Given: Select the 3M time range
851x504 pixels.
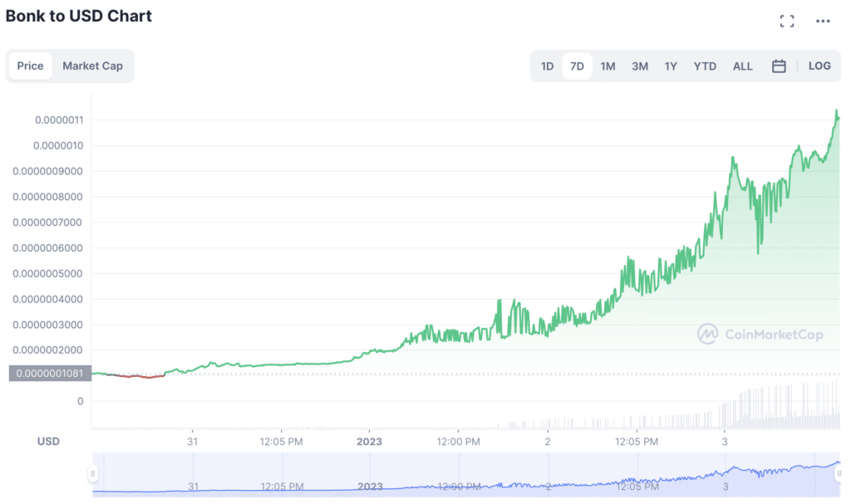Looking at the screenshot, I should tap(640, 66).
